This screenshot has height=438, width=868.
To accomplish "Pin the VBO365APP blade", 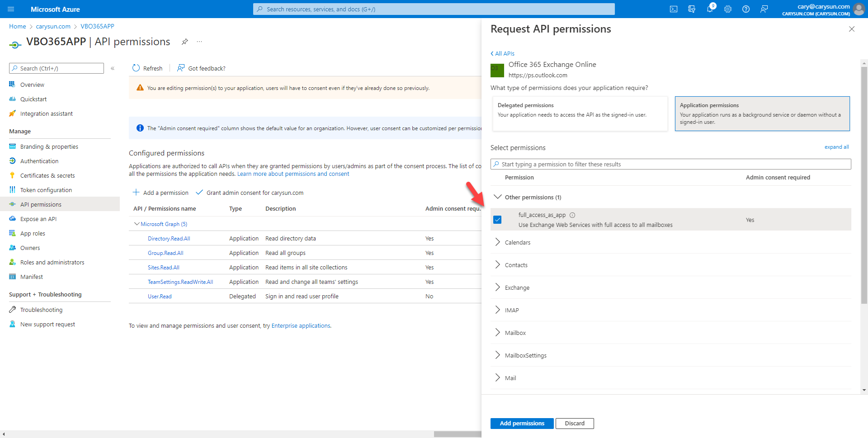I will (185, 42).
